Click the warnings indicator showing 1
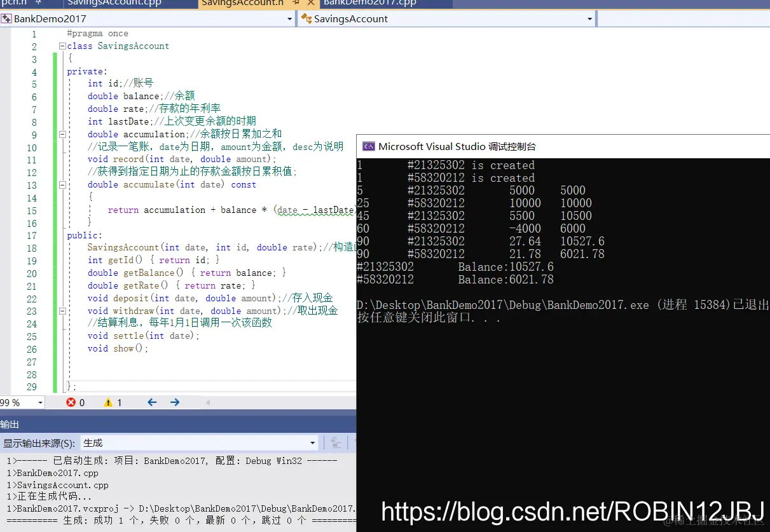770x532 pixels. click(113, 402)
